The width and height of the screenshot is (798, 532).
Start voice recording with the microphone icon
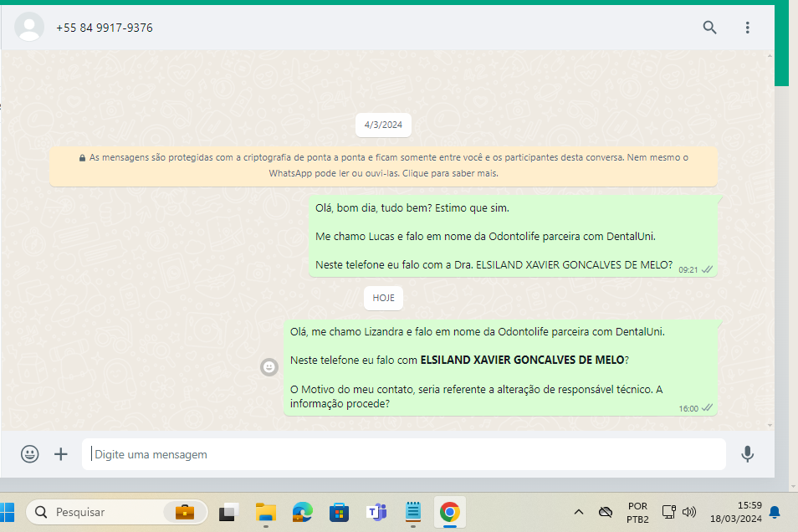pos(747,454)
